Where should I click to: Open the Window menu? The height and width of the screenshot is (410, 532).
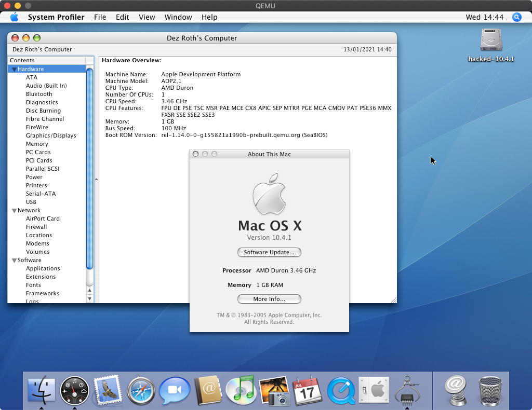point(178,17)
